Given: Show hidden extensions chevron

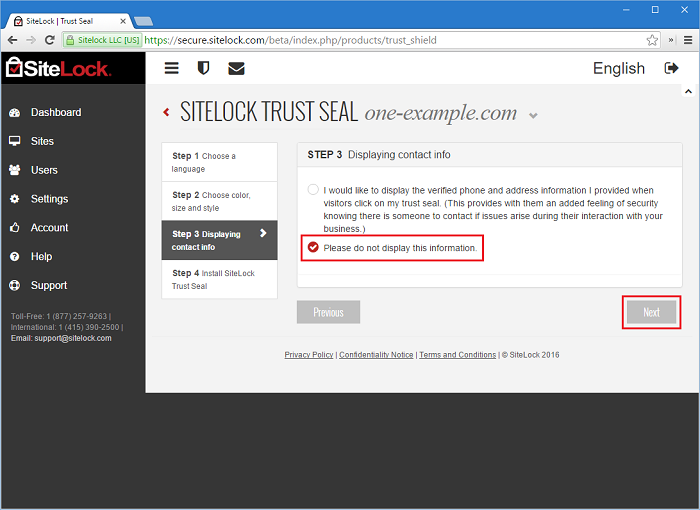Looking at the screenshot, I should click(671, 40).
